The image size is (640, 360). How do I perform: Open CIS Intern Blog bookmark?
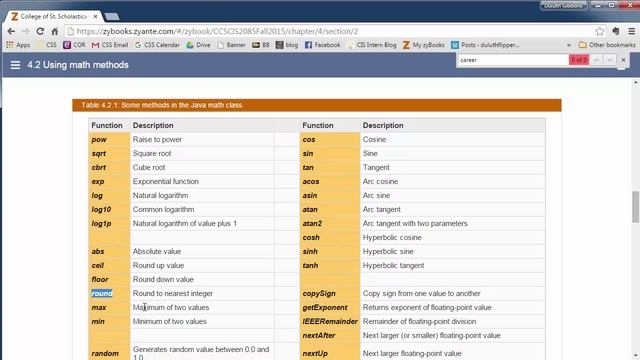pos(372,45)
